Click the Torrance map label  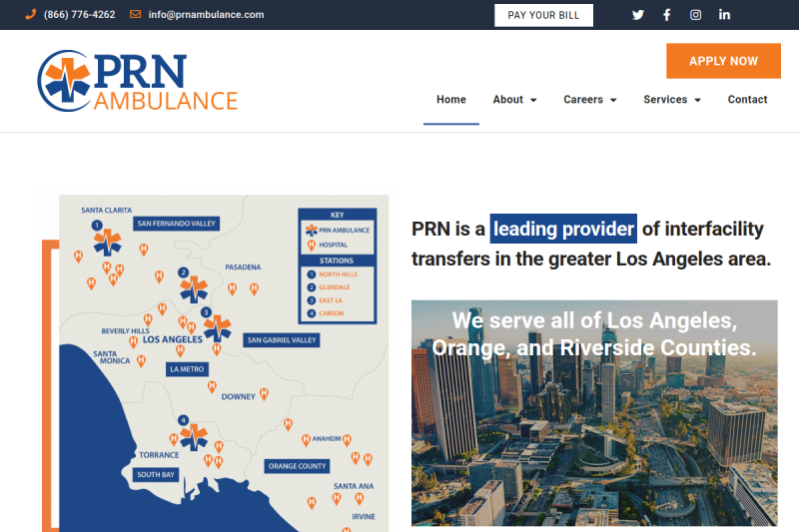point(159,455)
